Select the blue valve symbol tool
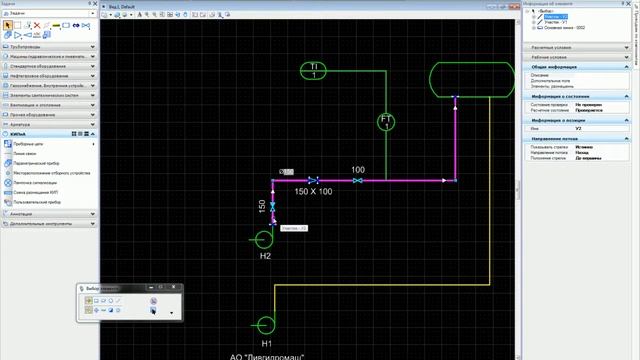This screenshot has height=360, width=640. pyautogui.click(x=86, y=25)
